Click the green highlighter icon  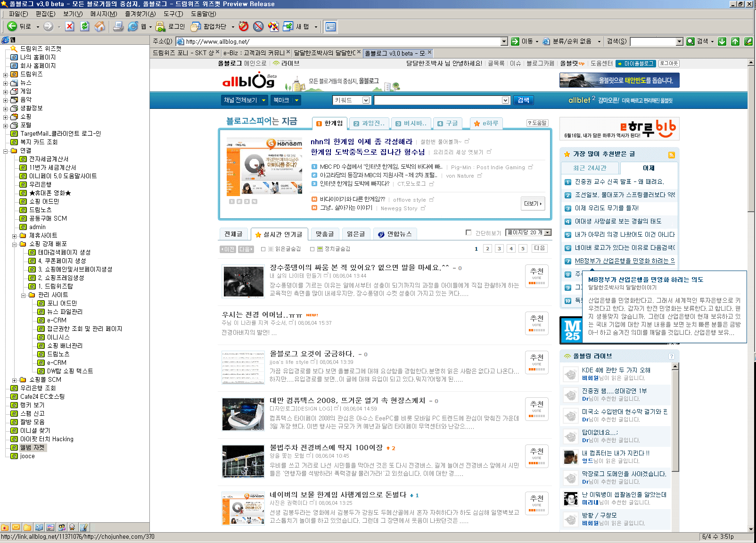[x=748, y=41]
